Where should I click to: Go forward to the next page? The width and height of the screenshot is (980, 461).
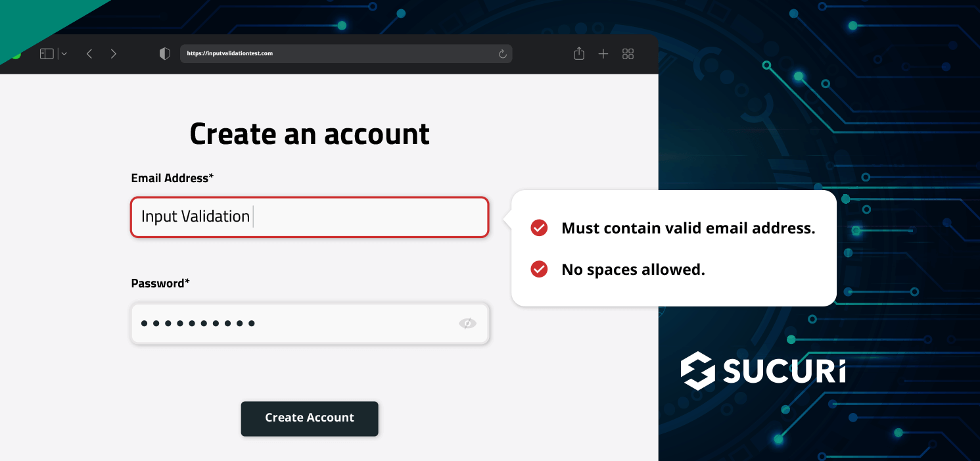tap(113, 53)
